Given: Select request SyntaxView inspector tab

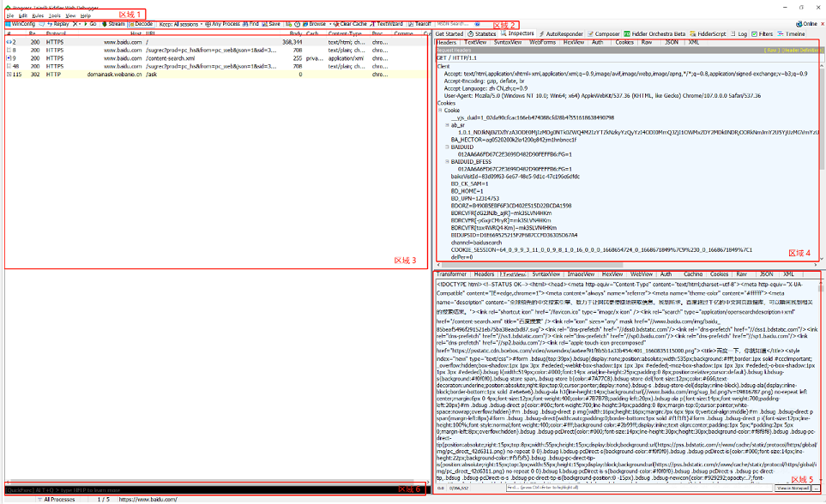Looking at the screenshot, I should click(508, 42).
